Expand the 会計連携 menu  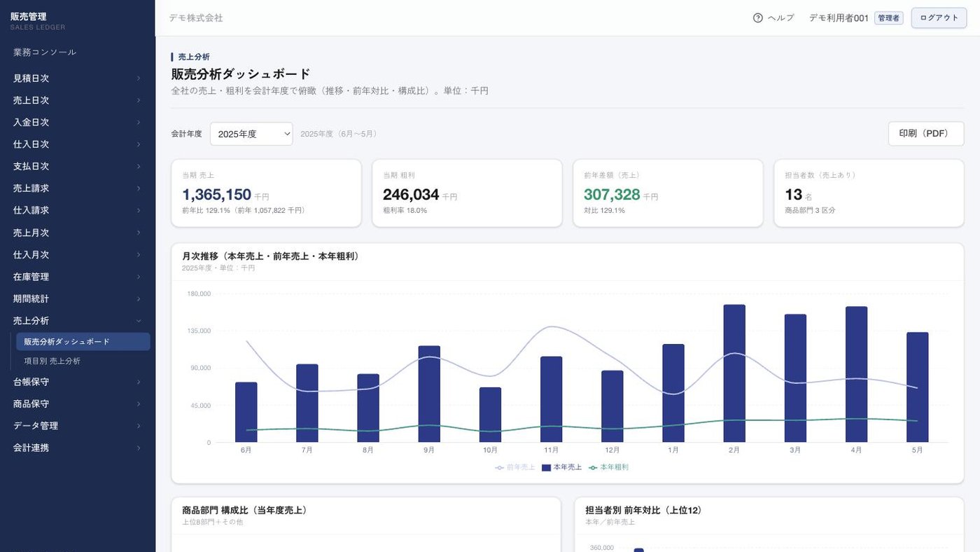(x=77, y=448)
